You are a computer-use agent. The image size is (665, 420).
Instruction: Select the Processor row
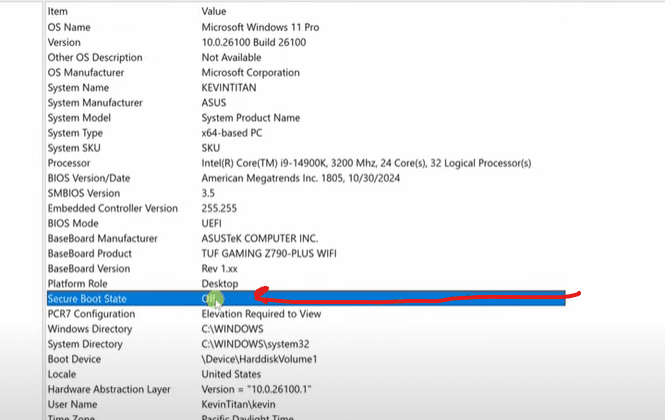pyautogui.click(x=70, y=163)
